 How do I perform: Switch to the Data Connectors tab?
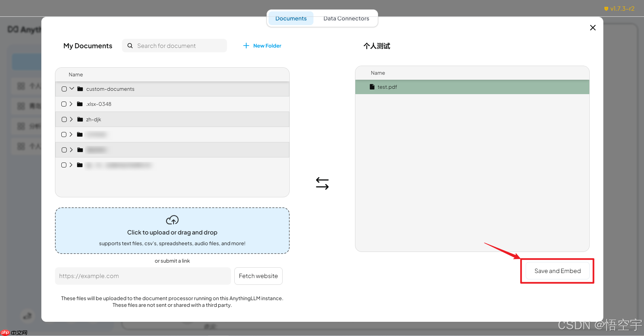[x=346, y=18]
